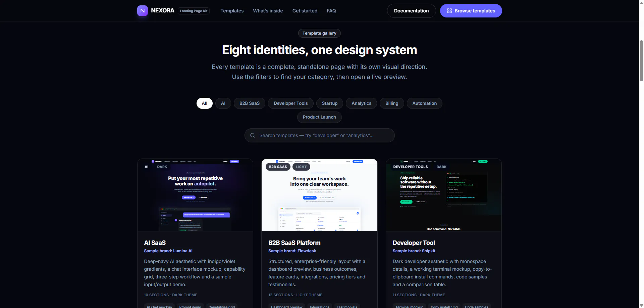Open the AI SaaS template preview thumbnail
644x308 pixels.
pyautogui.click(x=195, y=195)
